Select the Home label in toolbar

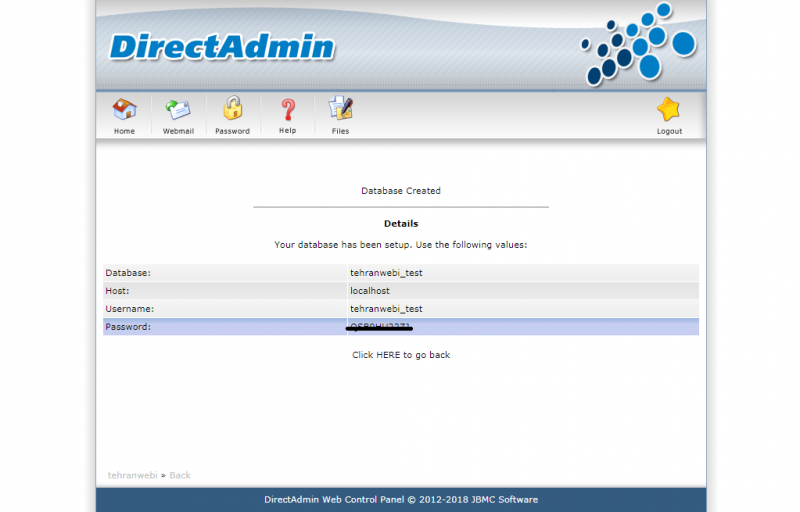pyautogui.click(x=124, y=131)
